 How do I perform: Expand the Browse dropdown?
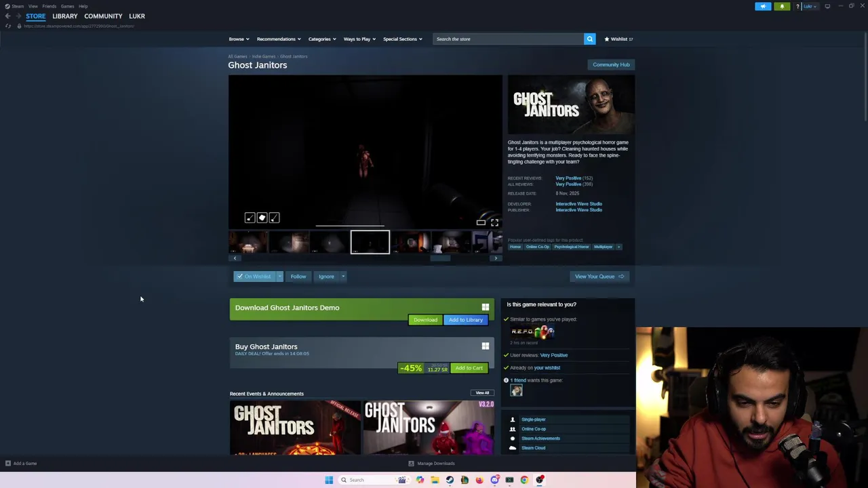239,39
